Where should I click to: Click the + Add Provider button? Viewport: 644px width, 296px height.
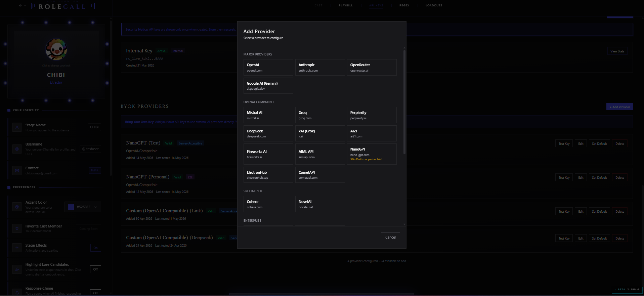[x=620, y=107]
